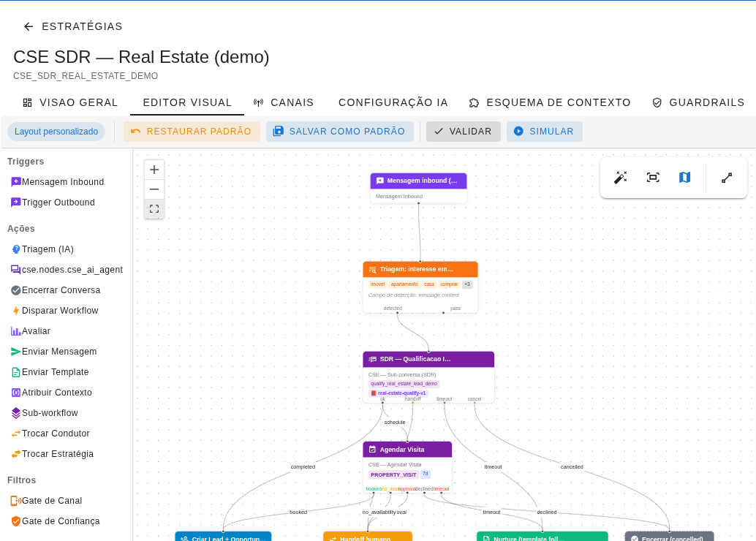
Task: Select the Trigger Outbound icon
Action: 16,203
